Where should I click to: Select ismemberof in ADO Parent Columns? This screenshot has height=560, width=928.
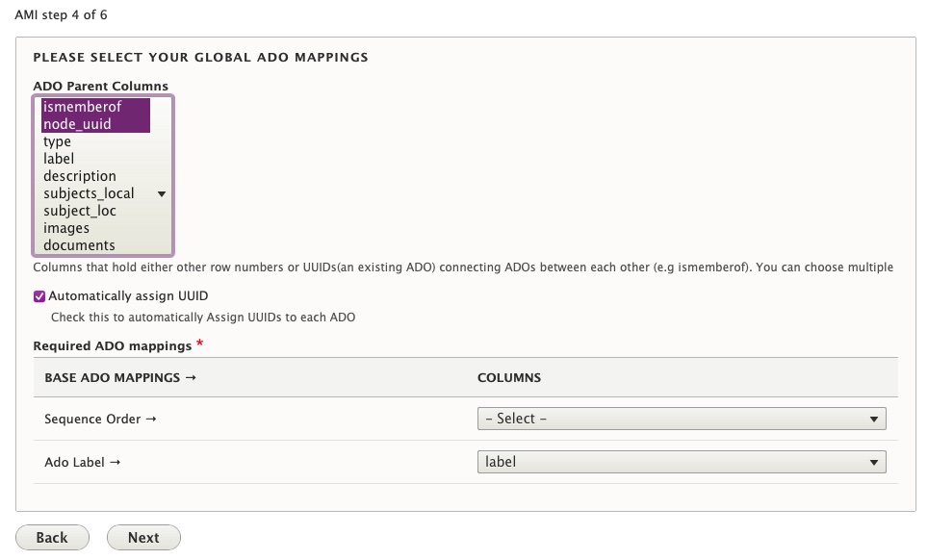pos(95,107)
